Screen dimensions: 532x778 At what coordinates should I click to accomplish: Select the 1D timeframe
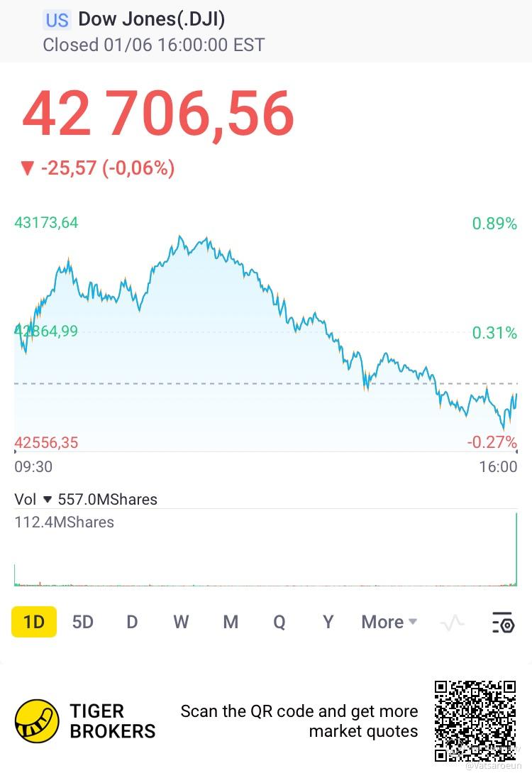[x=34, y=622]
